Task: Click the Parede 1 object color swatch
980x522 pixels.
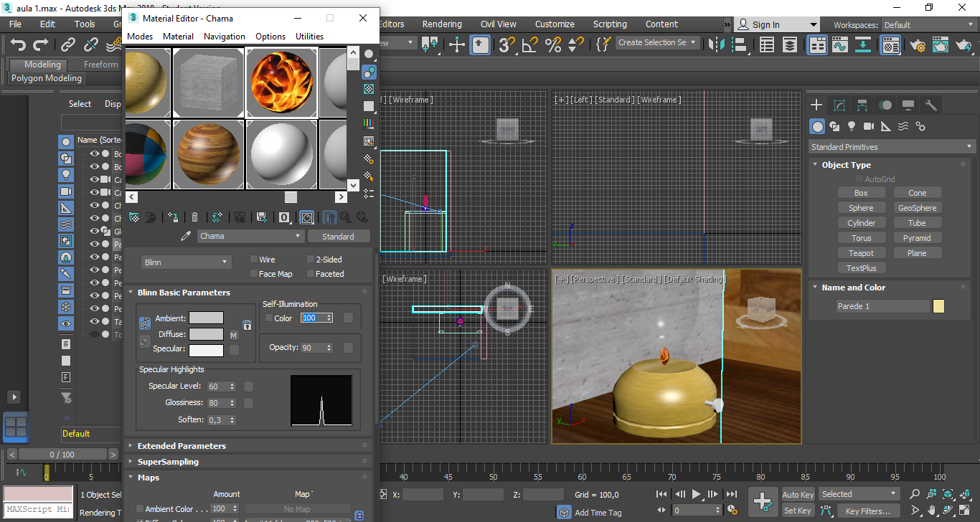Action: tap(938, 306)
